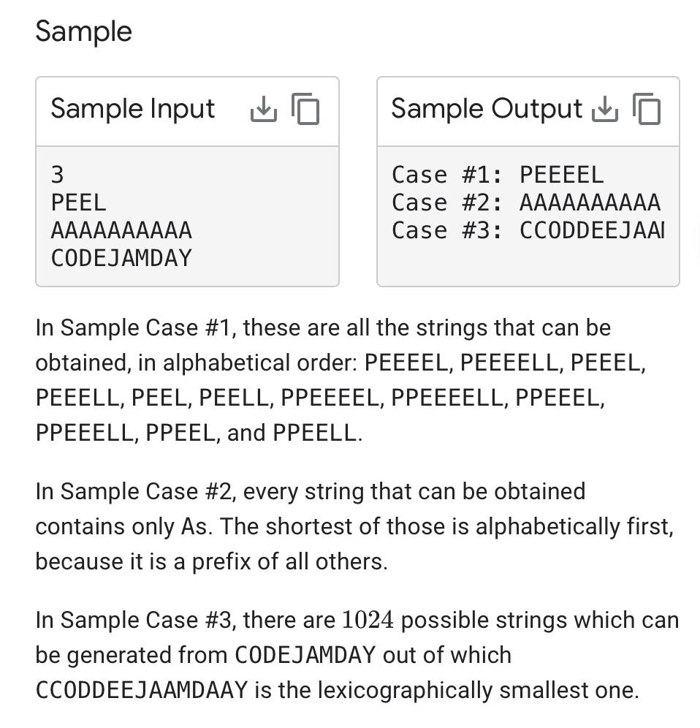The width and height of the screenshot is (700, 728).
Task: Click the Sample Input panel header
Action: tap(132, 108)
